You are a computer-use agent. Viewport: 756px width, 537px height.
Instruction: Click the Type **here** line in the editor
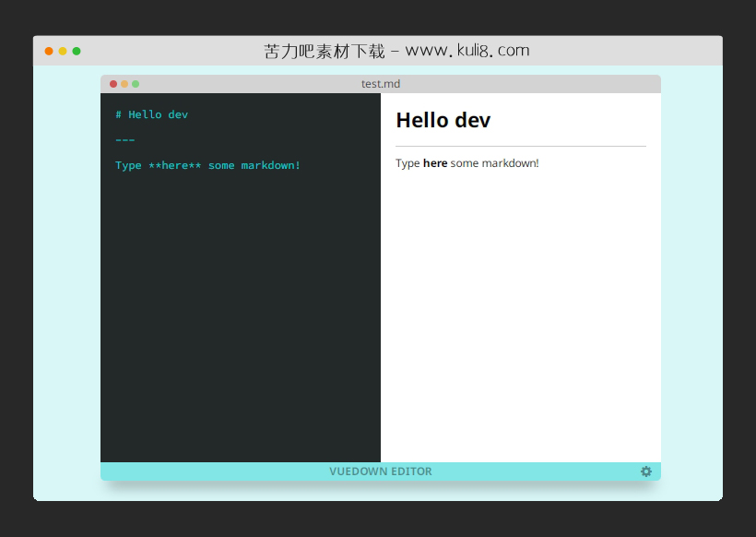[x=207, y=165]
